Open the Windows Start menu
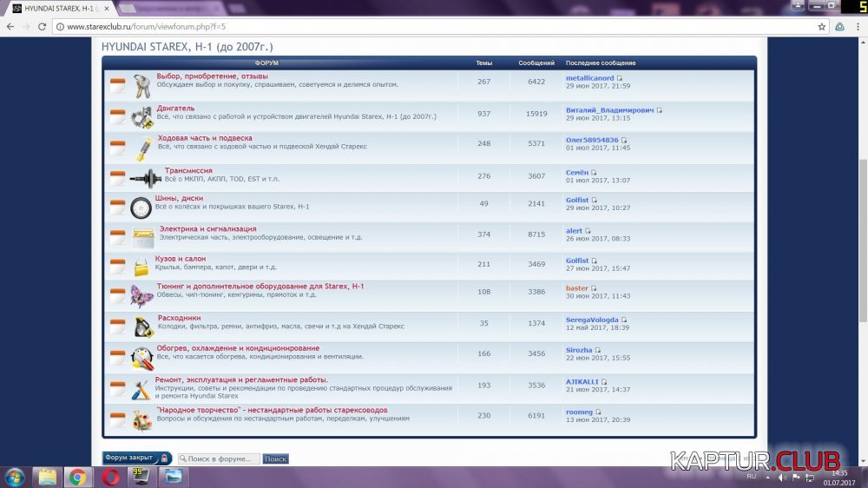 [15, 477]
